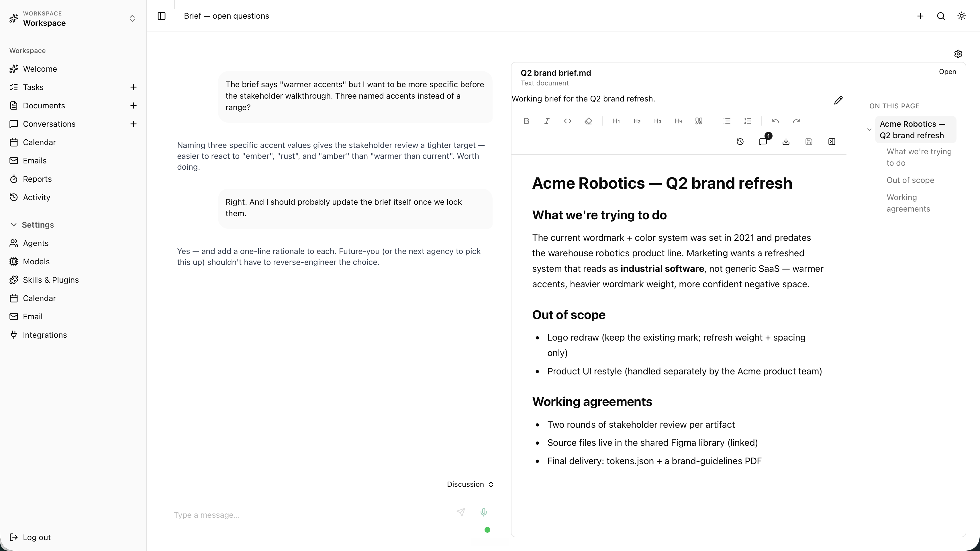980x551 pixels.
Task: Toggle light/dark theme sun icon
Action: point(961,16)
